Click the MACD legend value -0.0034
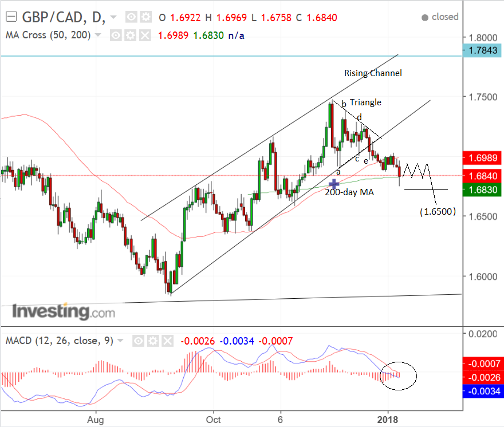This screenshot has width=504, height=427. (x=237, y=341)
